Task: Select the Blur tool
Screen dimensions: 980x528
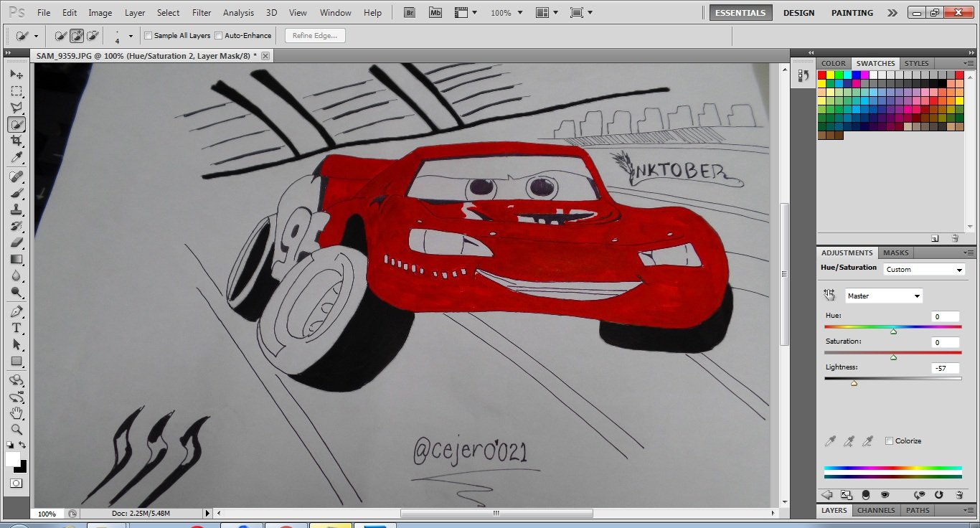Action: click(17, 276)
